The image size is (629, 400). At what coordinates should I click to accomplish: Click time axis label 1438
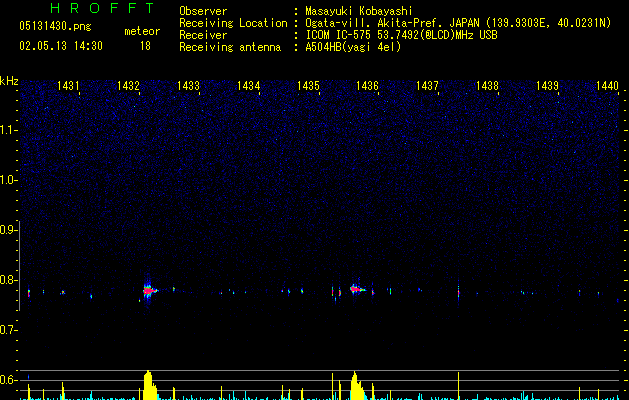point(487,86)
